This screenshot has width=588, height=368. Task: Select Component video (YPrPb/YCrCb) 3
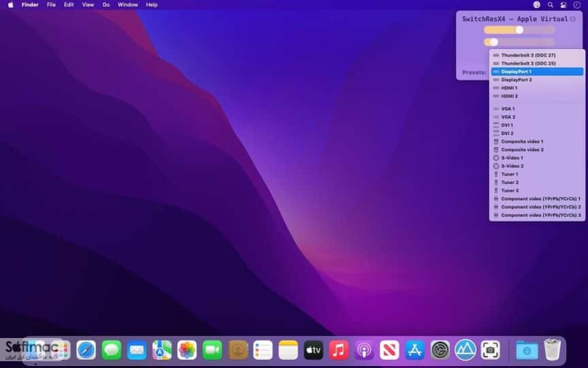pyautogui.click(x=537, y=215)
